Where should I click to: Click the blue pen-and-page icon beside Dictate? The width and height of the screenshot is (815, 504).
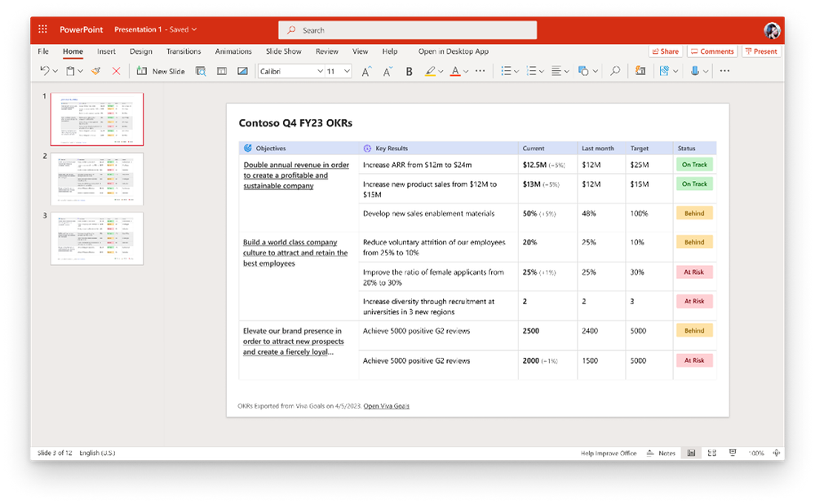664,71
